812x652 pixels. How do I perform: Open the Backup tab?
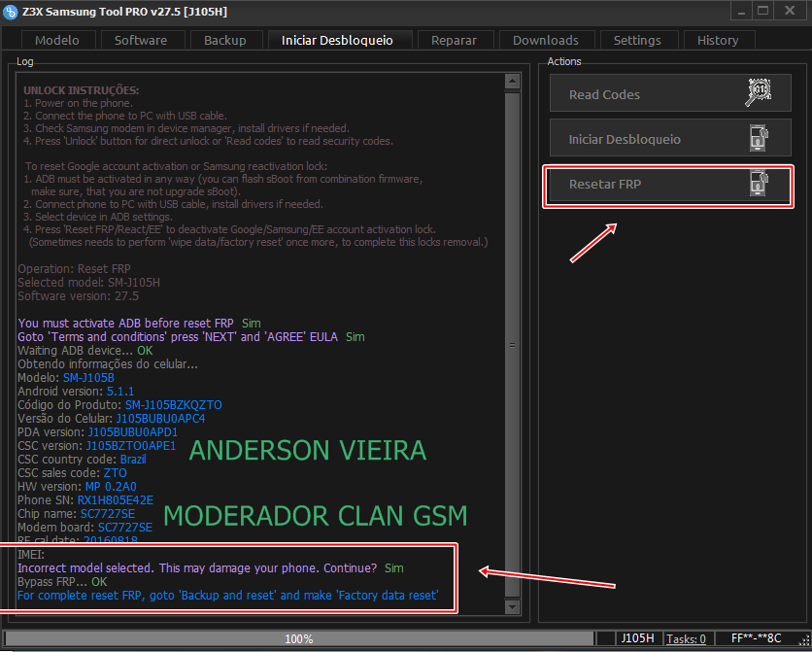point(224,41)
